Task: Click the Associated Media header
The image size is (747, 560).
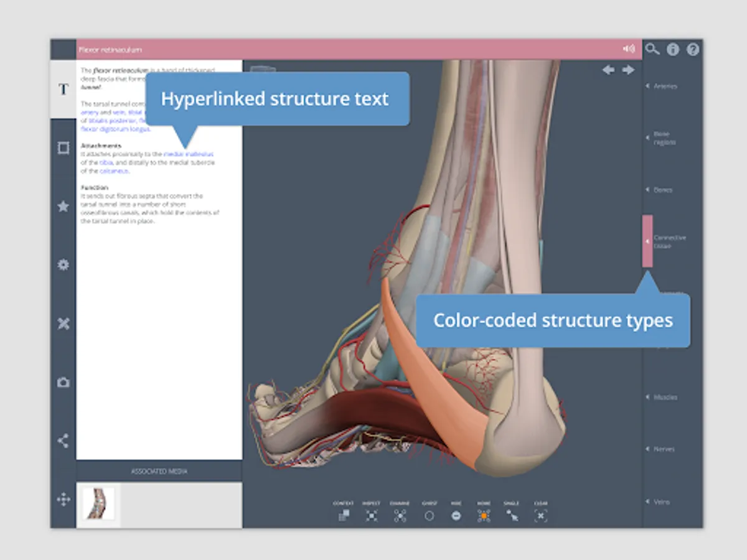Action: 159,471
